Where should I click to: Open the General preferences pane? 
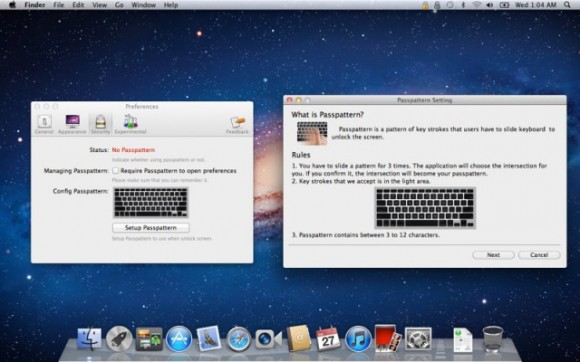[44, 124]
